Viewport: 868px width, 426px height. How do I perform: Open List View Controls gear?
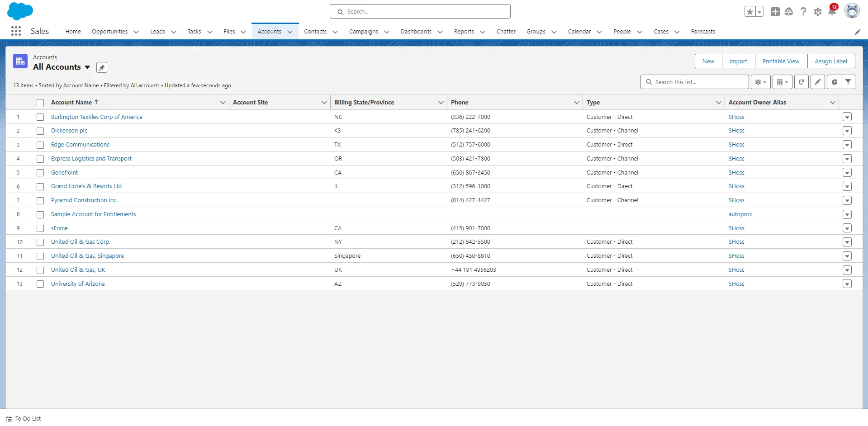761,82
